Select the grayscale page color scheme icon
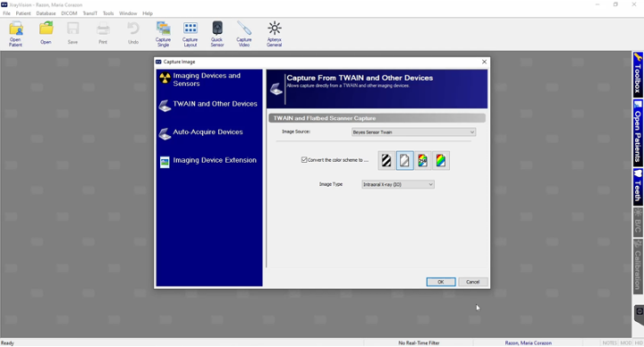The height and width of the screenshot is (347, 644). 404,161
